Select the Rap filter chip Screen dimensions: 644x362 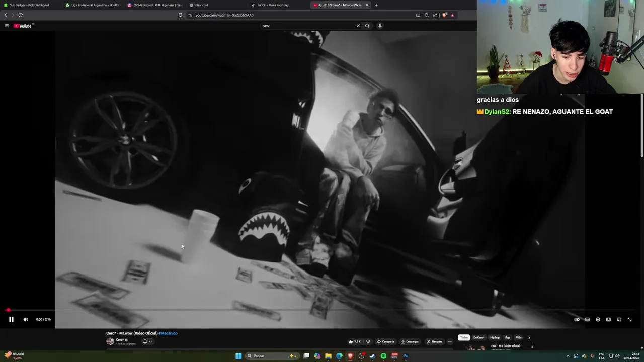(x=508, y=337)
